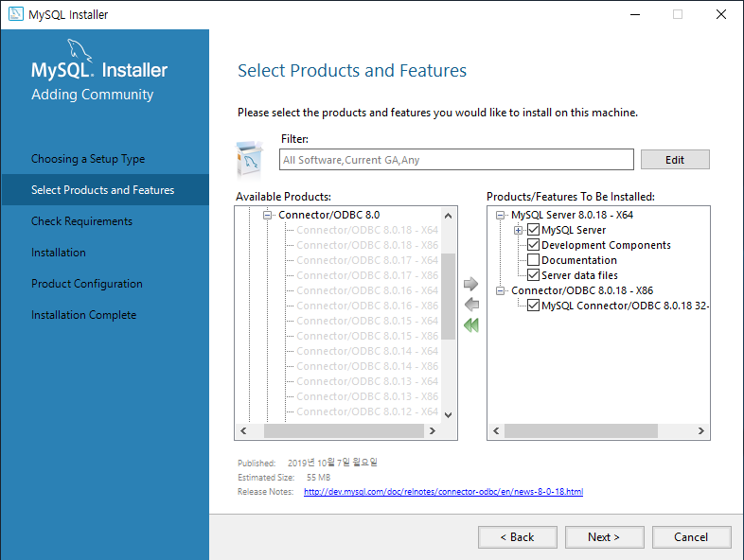Toggle Server data files checkbox

coord(533,275)
